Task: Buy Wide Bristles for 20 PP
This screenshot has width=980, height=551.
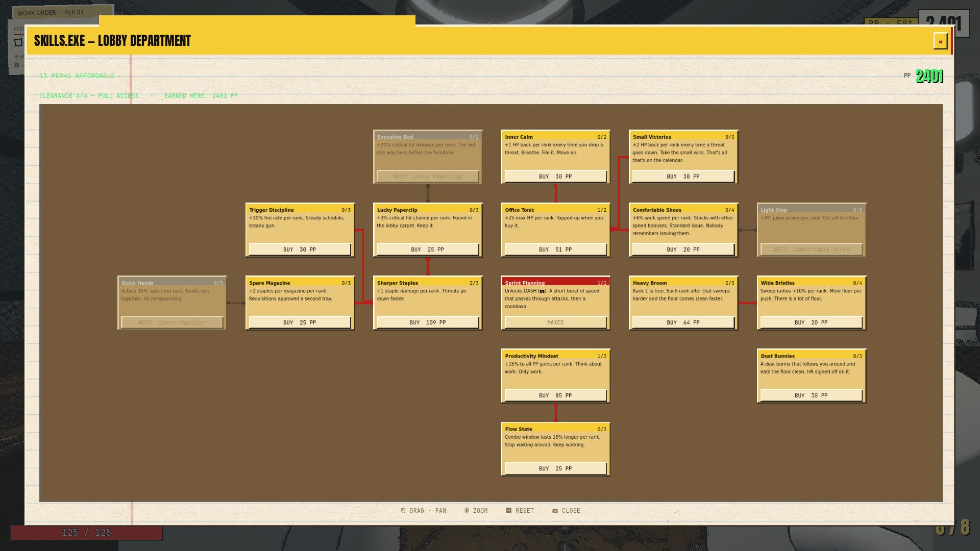Action: pyautogui.click(x=811, y=322)
